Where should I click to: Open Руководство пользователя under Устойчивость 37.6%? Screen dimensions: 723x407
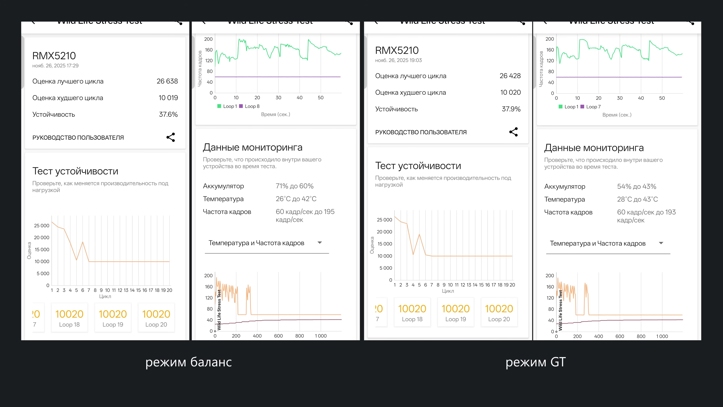click(x=78, y=137)
